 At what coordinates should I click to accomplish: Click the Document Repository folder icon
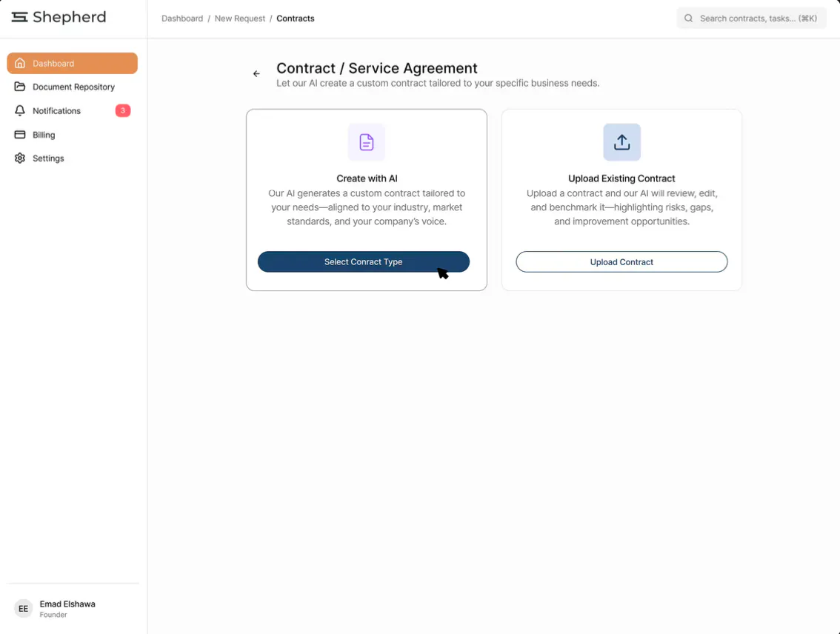point(20,87)
